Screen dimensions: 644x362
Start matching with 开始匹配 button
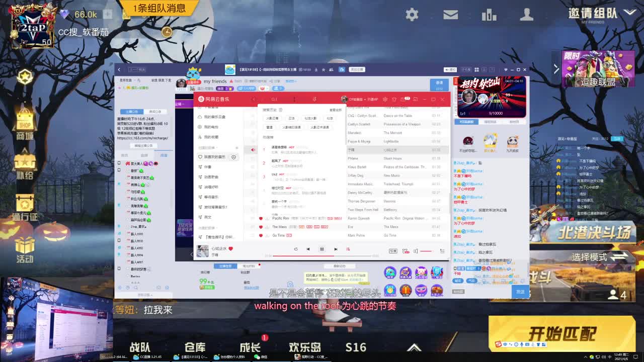[562, 333]
